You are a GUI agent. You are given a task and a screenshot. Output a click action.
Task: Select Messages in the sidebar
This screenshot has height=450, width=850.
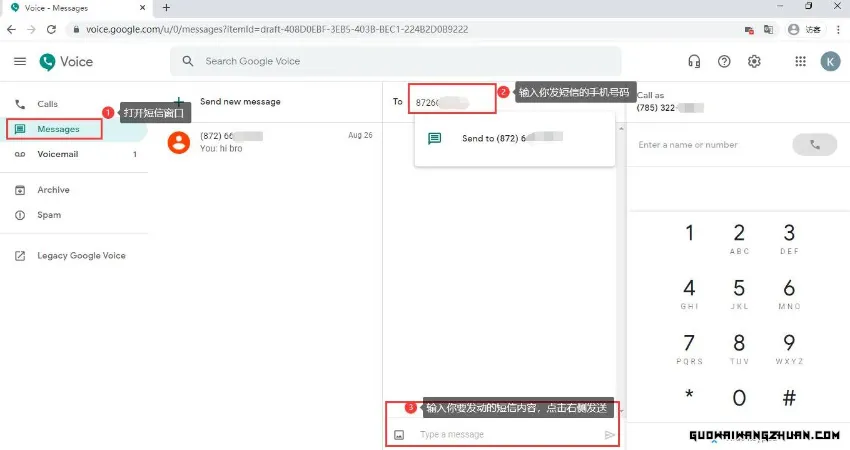coord(73,129)
